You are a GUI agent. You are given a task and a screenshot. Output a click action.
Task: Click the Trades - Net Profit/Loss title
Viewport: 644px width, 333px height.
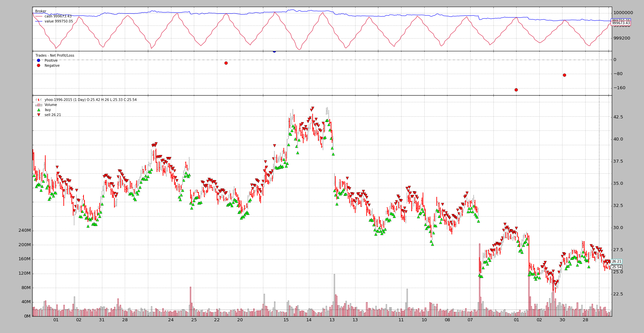click(55, 56)
